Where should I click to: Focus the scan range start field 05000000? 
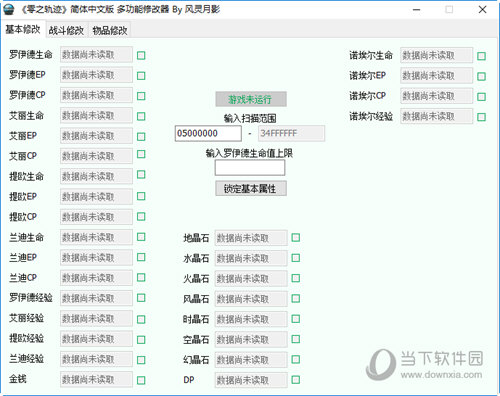208,133
